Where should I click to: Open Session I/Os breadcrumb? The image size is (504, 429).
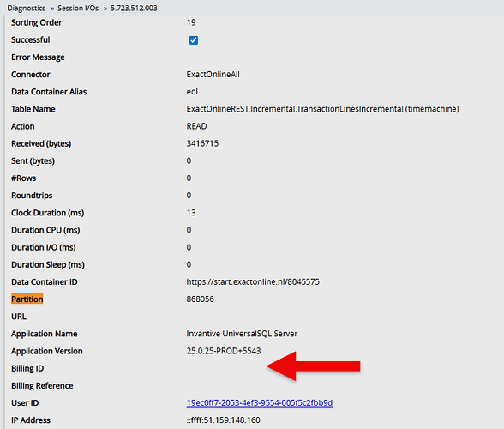[78, 8]
